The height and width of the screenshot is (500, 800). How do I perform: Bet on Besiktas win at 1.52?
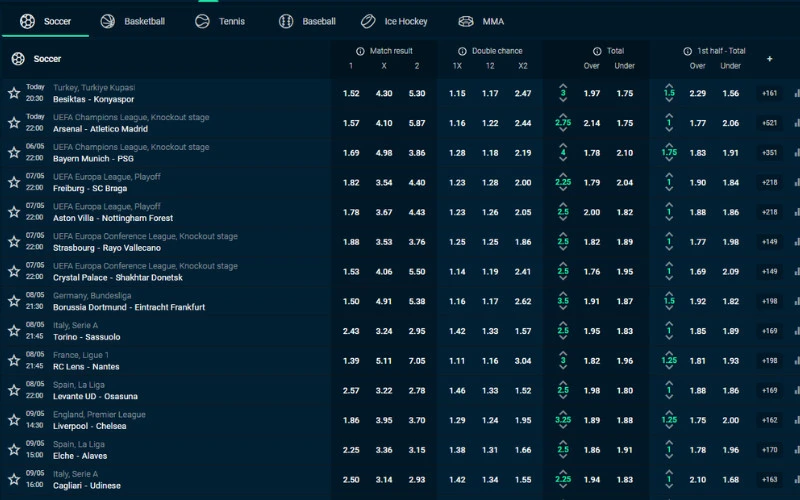[351, 93]
